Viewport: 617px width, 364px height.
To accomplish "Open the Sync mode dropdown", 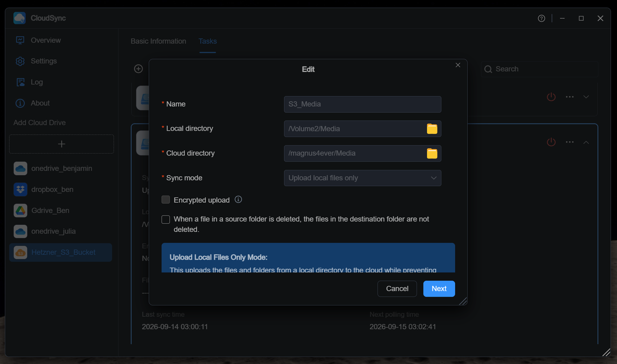I will pos(362,178).
